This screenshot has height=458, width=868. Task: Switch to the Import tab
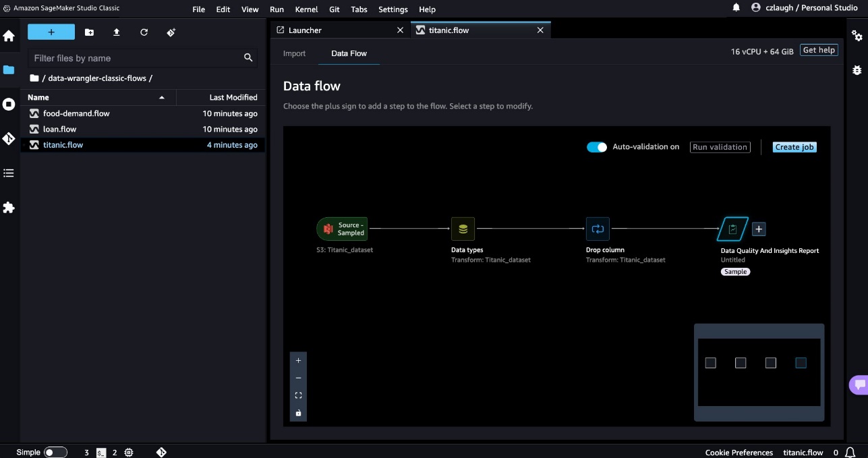click(x=294, y=53)
